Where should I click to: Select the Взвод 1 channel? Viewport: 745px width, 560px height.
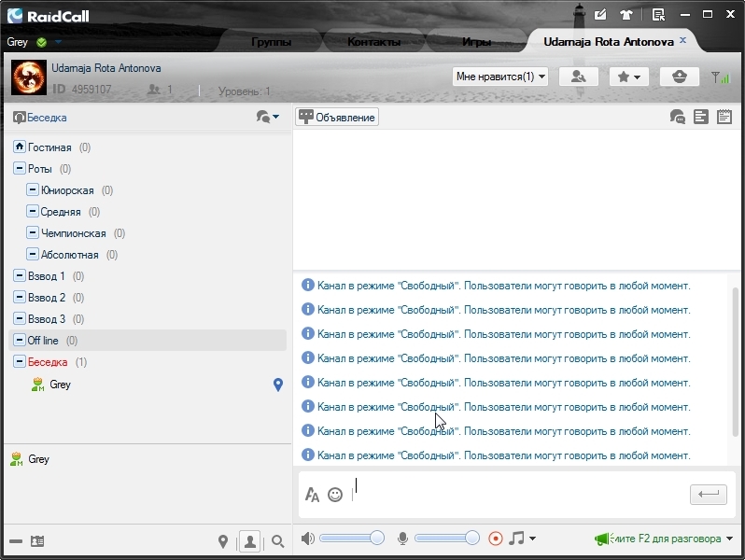[x=46, y=276]
